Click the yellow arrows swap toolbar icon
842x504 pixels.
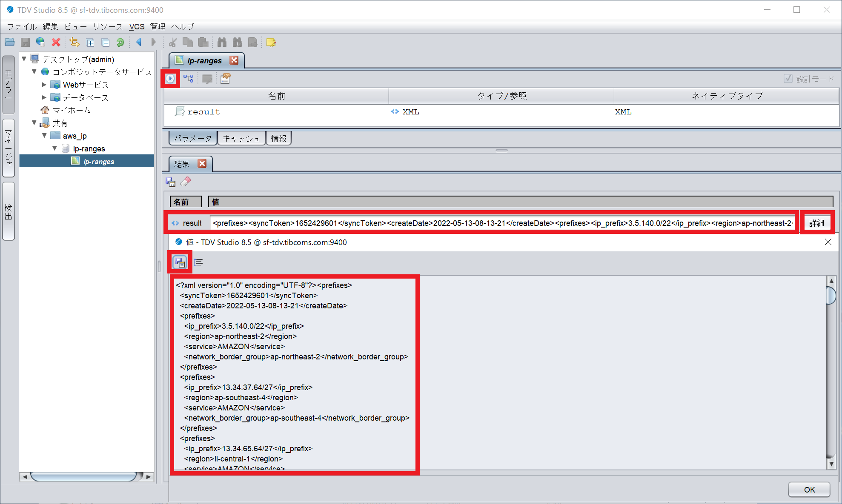74,42
